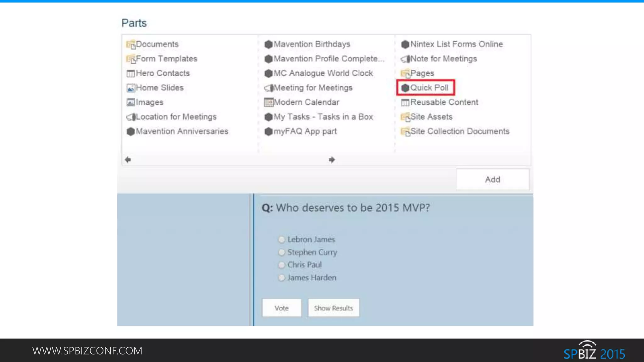The width and height of the screenshot is (644, 362).
Task: Select the MC Analogue World Clock part
Action: (x=323, y=73)
